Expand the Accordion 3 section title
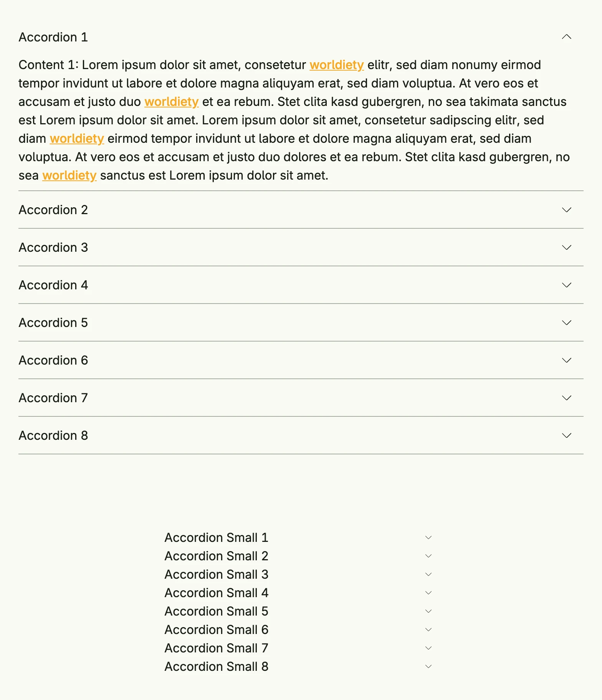The width and height of the screenshot is (602, 700). pyautogui.click(x=53, y=248)
